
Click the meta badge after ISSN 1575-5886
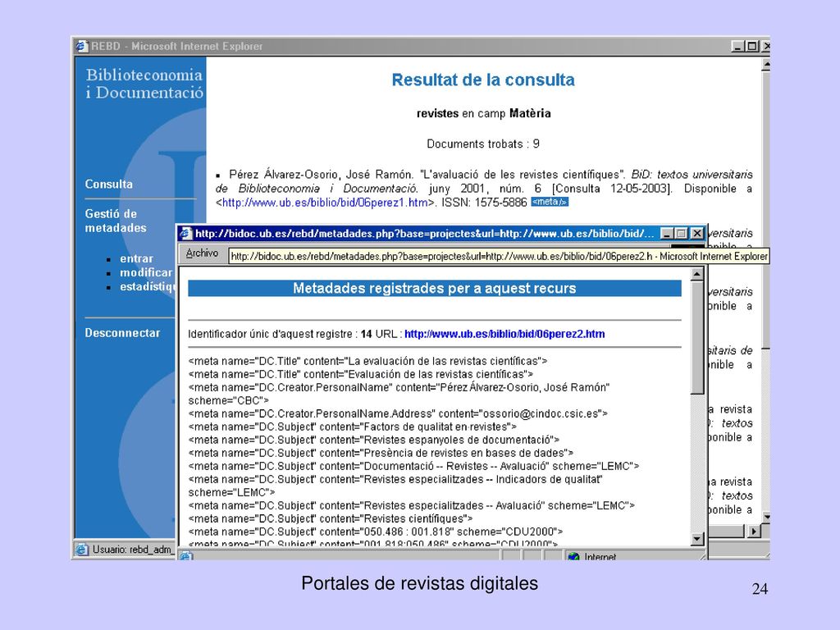coord(549,202)
